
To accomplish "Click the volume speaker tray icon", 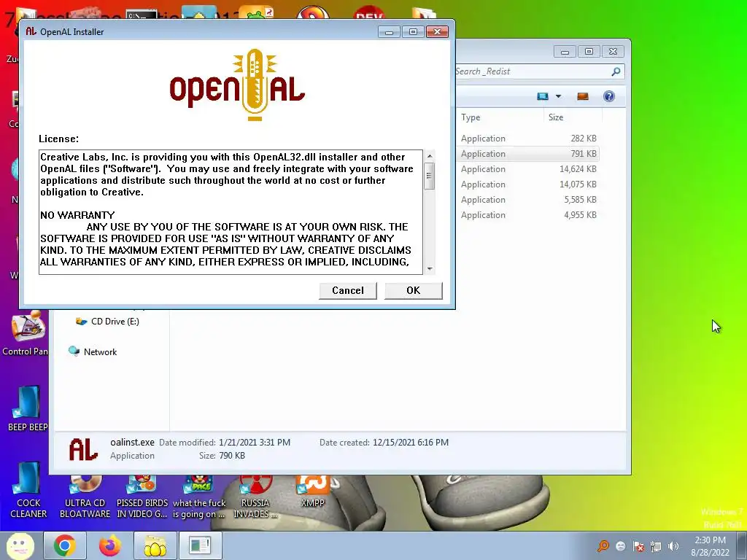I will [x=673, y=546].
